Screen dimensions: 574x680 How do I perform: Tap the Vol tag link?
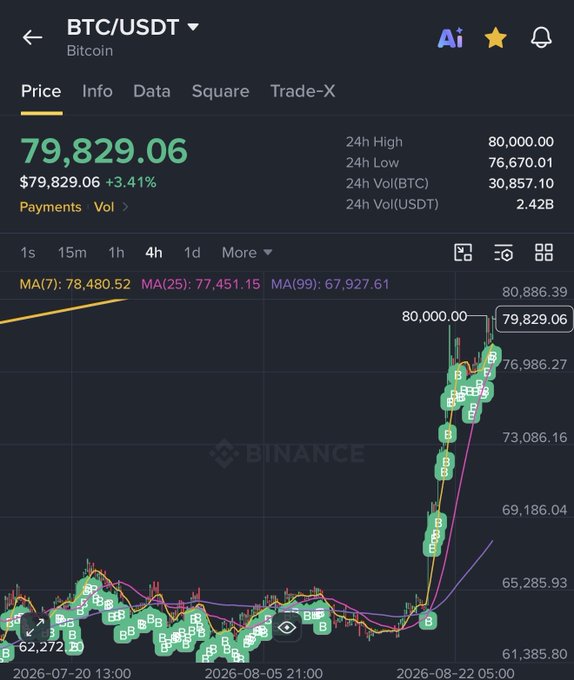click(x=104, y=207)
